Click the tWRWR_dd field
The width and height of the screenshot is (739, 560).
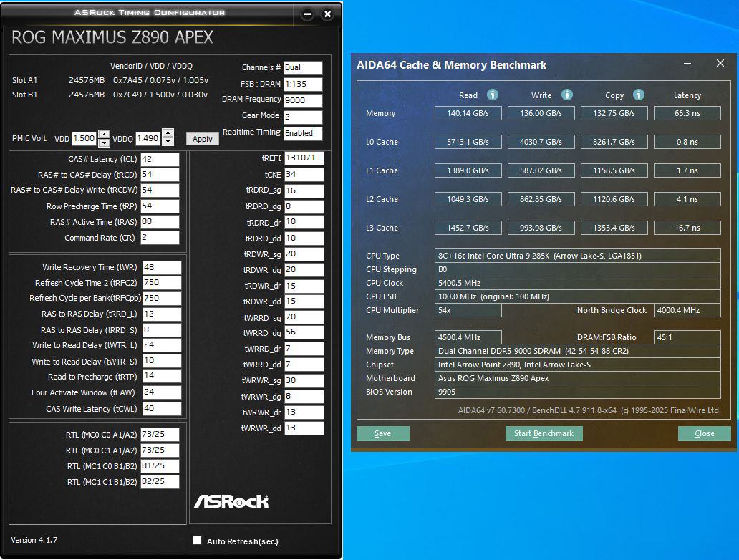click(x=304, y=428)
